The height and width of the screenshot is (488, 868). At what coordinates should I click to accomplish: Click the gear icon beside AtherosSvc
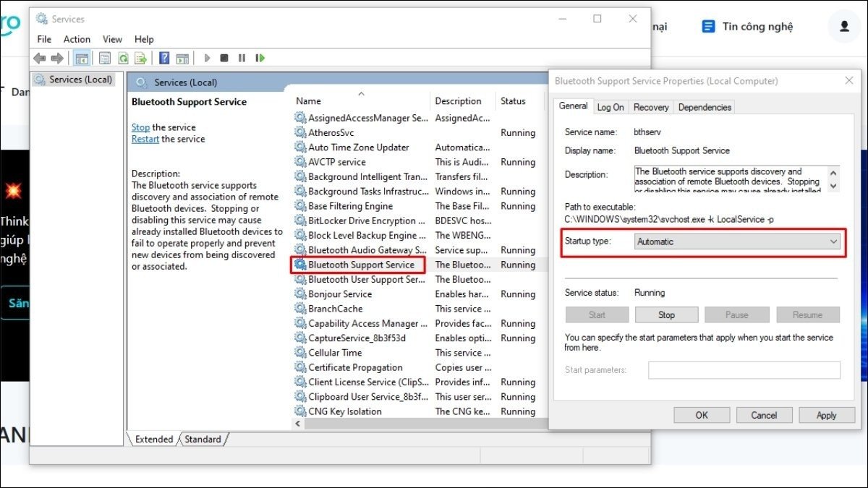point(300,132)
